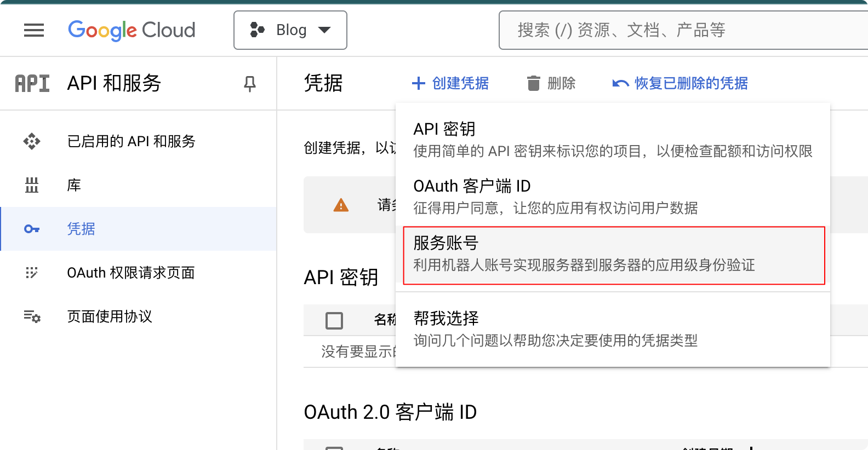This screenshot has width=868, height=450.
Task: Go to the 库 page
Action: click(138, 185)
